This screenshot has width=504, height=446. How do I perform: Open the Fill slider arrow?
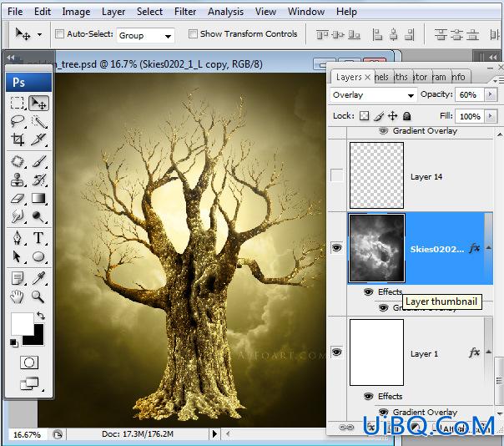click(x=491, y=116)
